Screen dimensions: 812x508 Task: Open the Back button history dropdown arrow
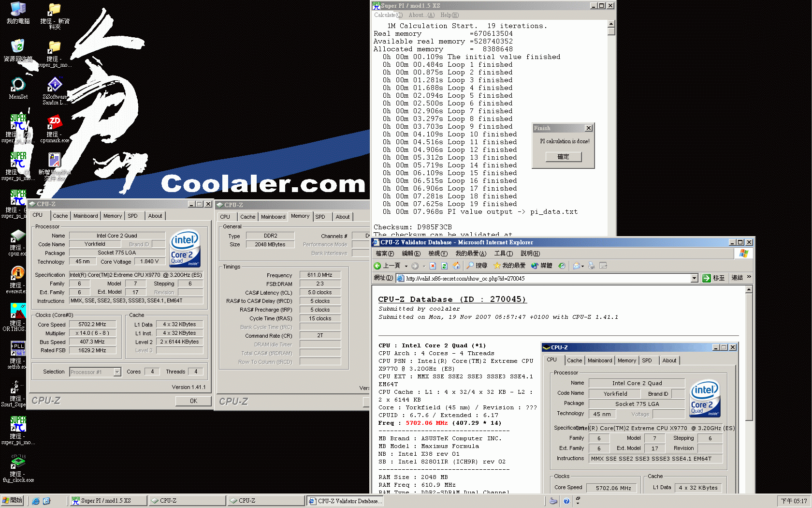pos(406,266)
